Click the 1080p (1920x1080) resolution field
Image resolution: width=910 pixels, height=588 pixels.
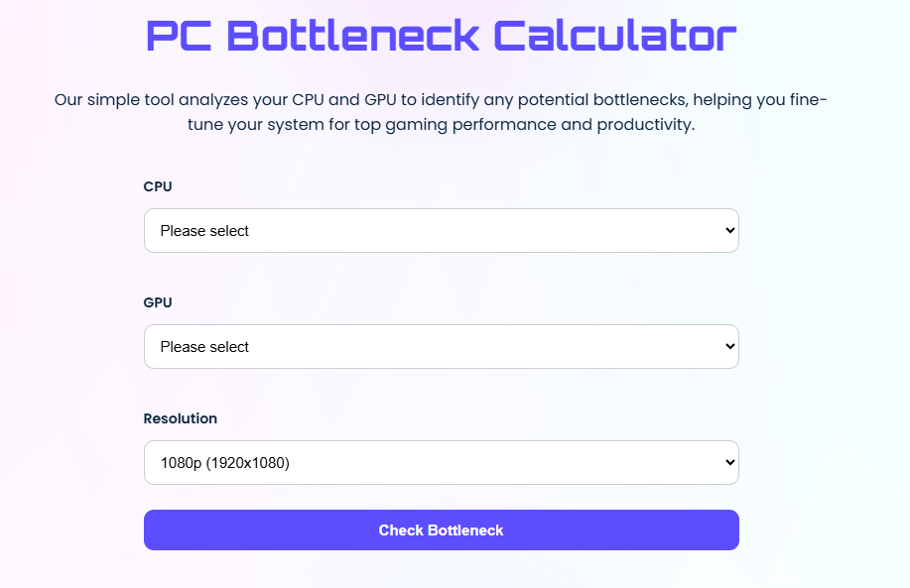click(397, 462)
